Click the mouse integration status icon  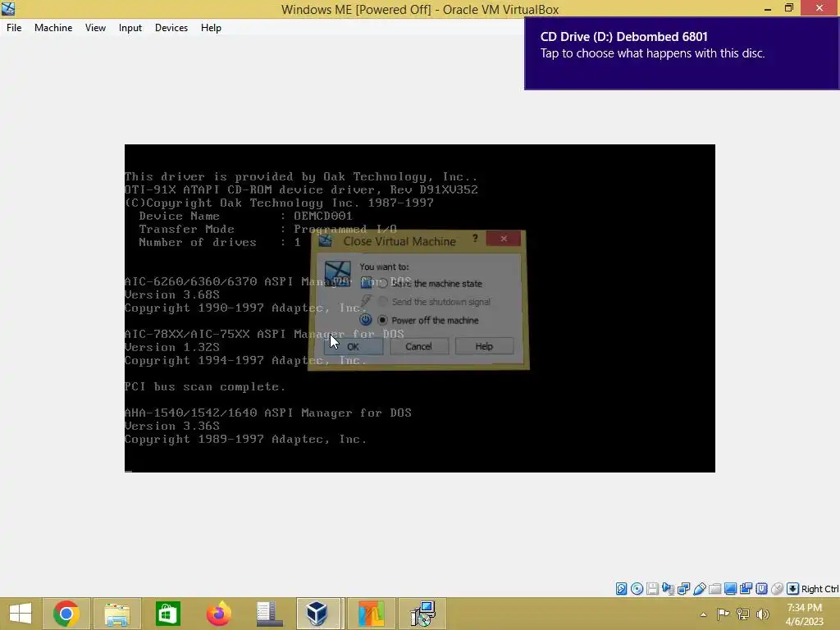tap(777, 589)
